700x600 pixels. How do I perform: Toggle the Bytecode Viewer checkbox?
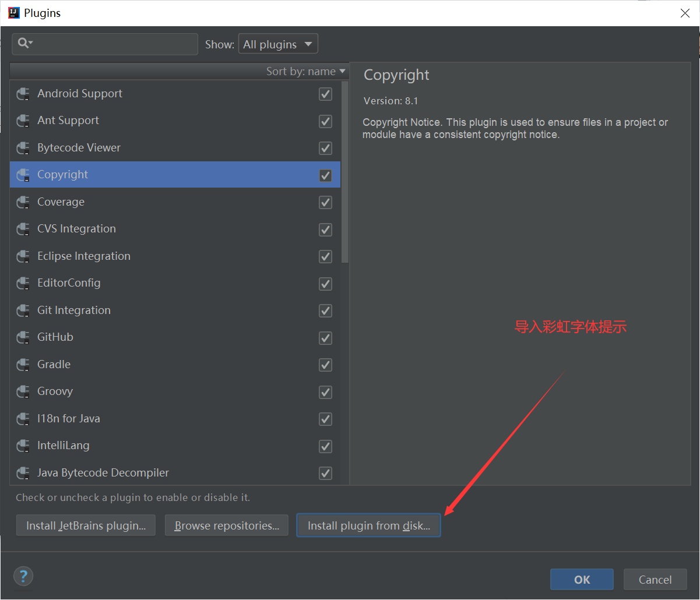tap(325, 148)
